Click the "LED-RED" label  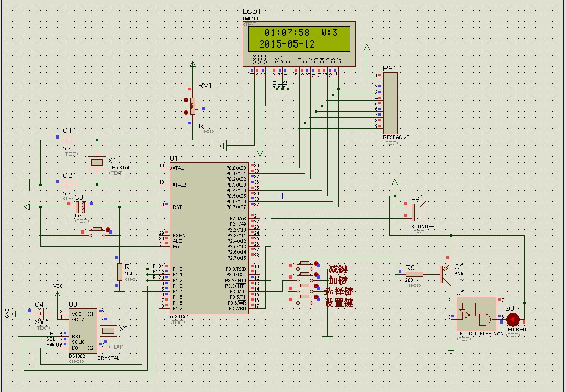[x=515, y=330]
